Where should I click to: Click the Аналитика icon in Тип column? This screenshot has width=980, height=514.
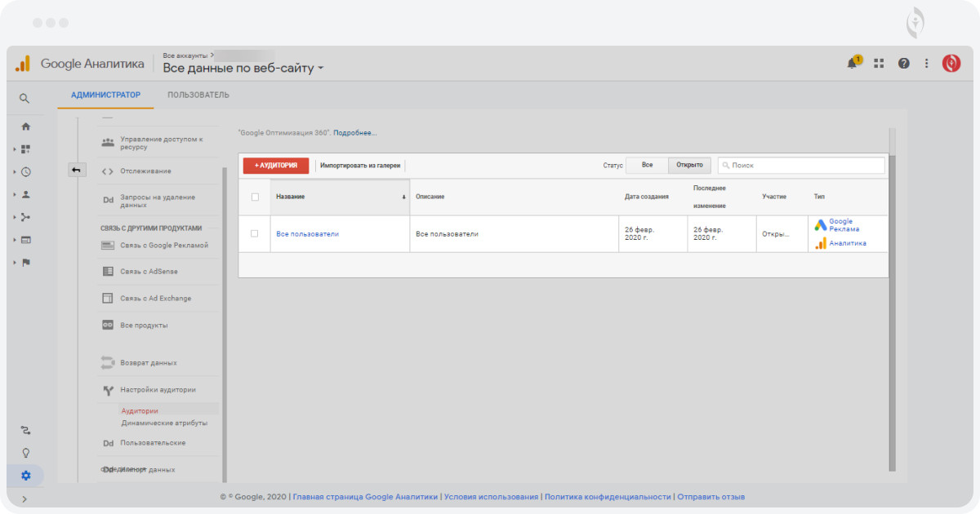[x=820, y=243]
